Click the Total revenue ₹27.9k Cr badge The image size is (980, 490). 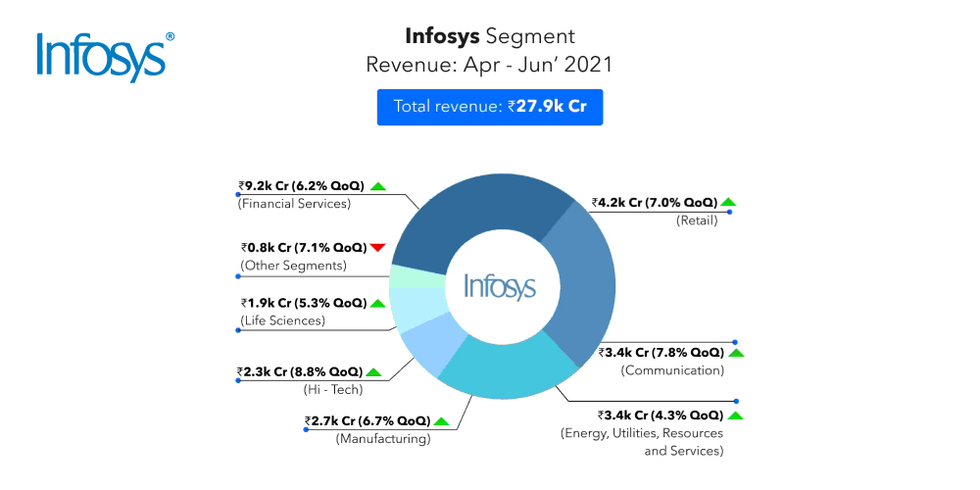point(489,107)
